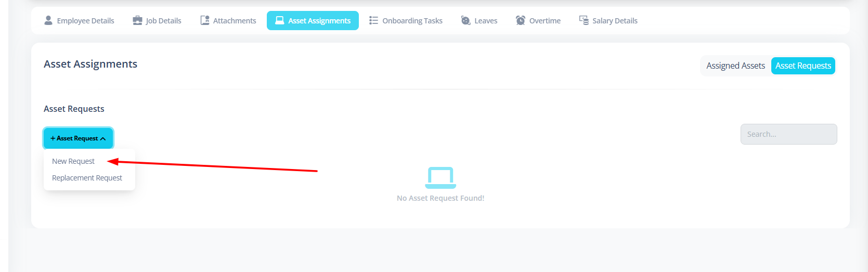
Task: Choose Replacement Request from dropdown
Action: click(x=87, y=178)
